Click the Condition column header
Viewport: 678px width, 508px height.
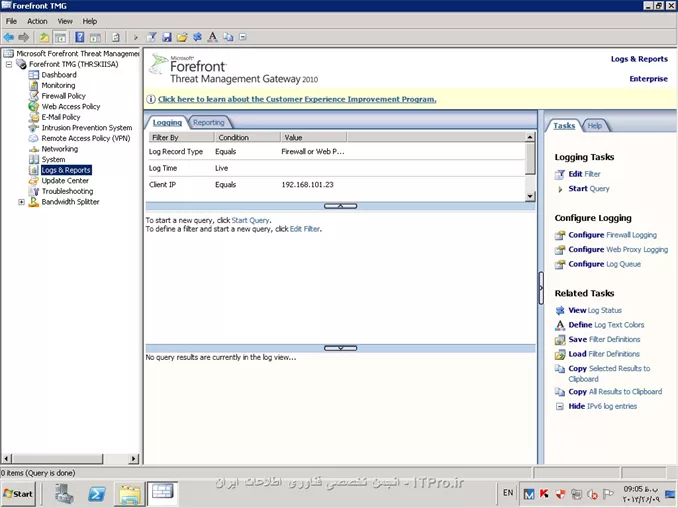247,137
